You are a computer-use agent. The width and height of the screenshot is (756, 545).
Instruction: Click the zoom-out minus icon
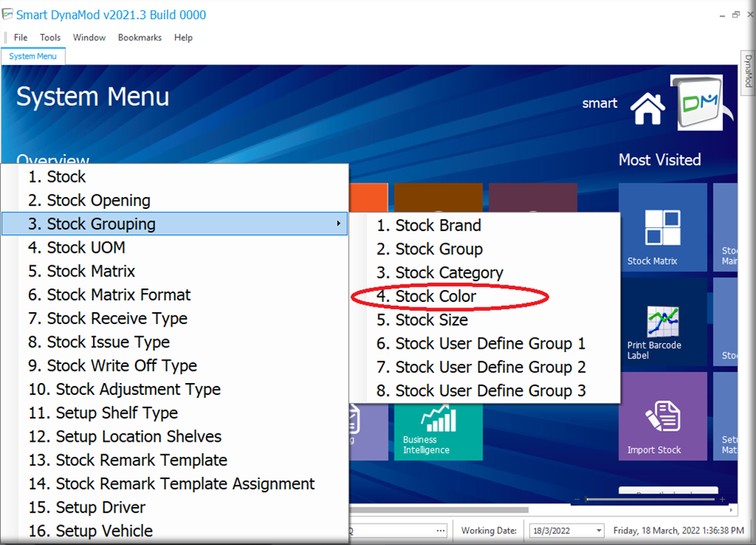point(576,500)
